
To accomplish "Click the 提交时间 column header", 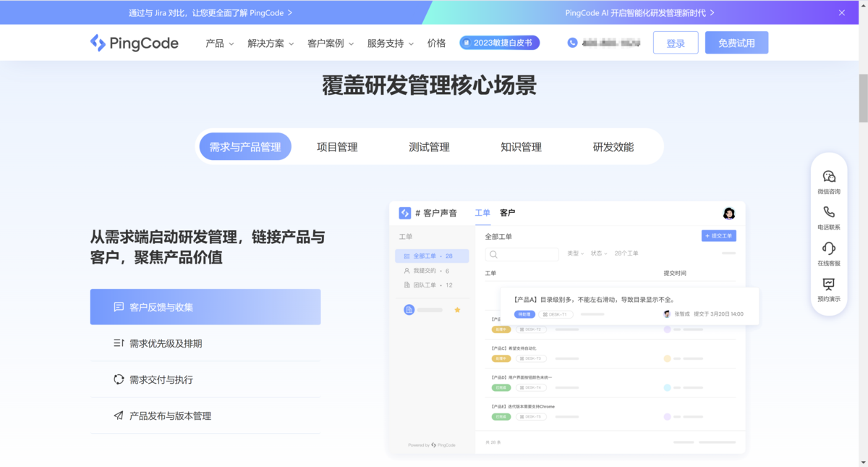I will click(675, 273).
